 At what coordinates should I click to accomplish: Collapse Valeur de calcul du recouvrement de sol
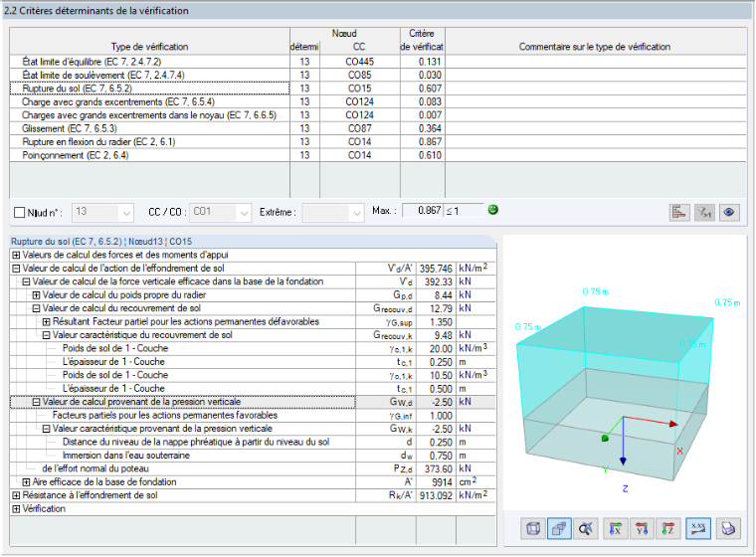36,308
